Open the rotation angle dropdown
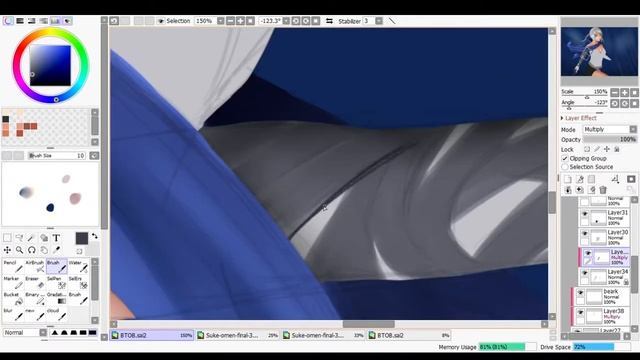The width and height of the screenshot is (640, 360). point(286,21)
